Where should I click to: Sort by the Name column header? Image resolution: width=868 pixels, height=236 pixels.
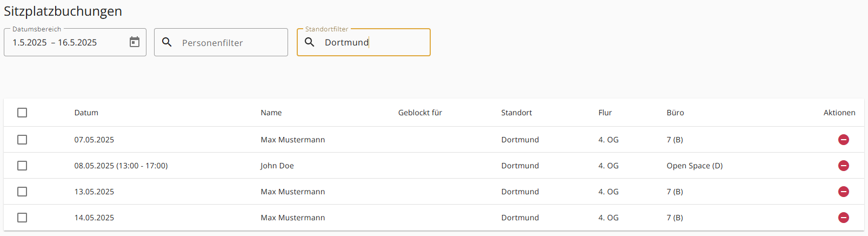click(271, 113)
